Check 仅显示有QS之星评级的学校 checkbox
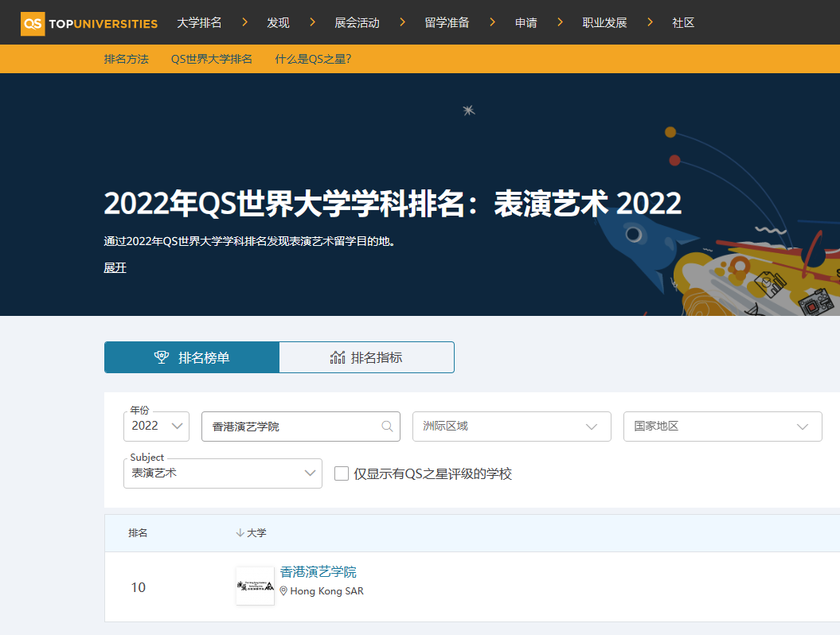This screenshot has height=635, width=840. pos(342,473)
